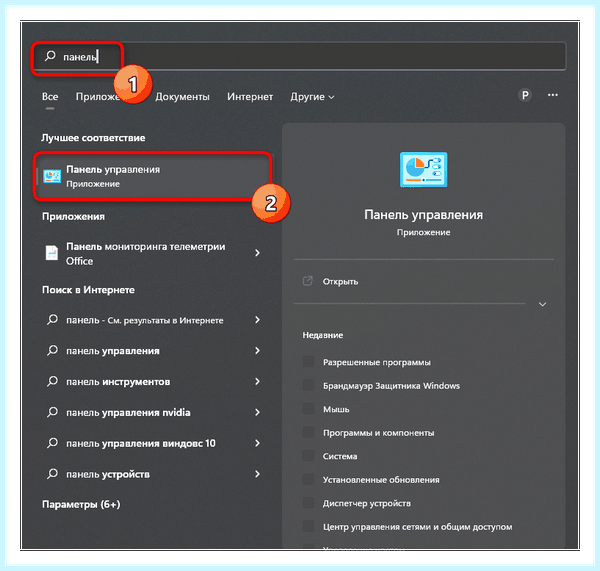This screenshot has width=600, height=571.
Task: Click icon next to 'Диспетчер устройств'
Action: coord(308,503)
